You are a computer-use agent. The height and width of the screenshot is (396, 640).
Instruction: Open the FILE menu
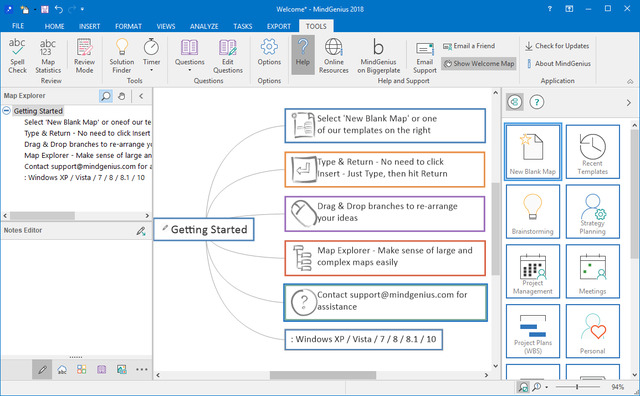pyautogui.click(x=18, y=26)
